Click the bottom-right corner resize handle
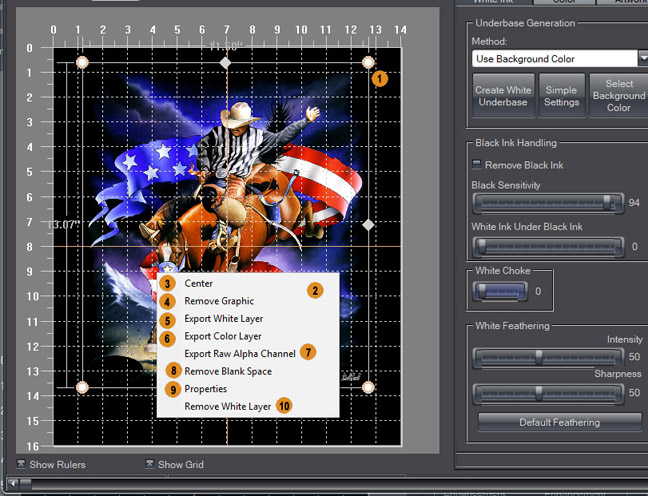 click(368, 387)
